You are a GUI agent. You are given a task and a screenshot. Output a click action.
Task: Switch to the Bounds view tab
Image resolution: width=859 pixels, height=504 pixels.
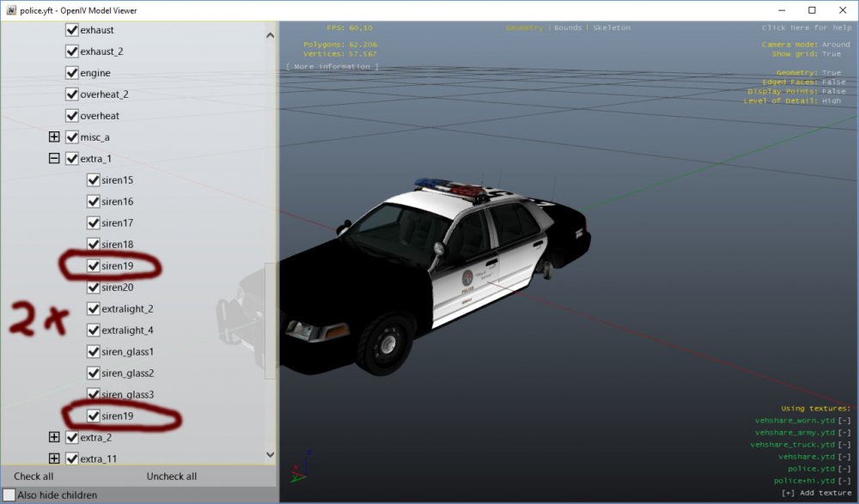[x=568, y=27]
